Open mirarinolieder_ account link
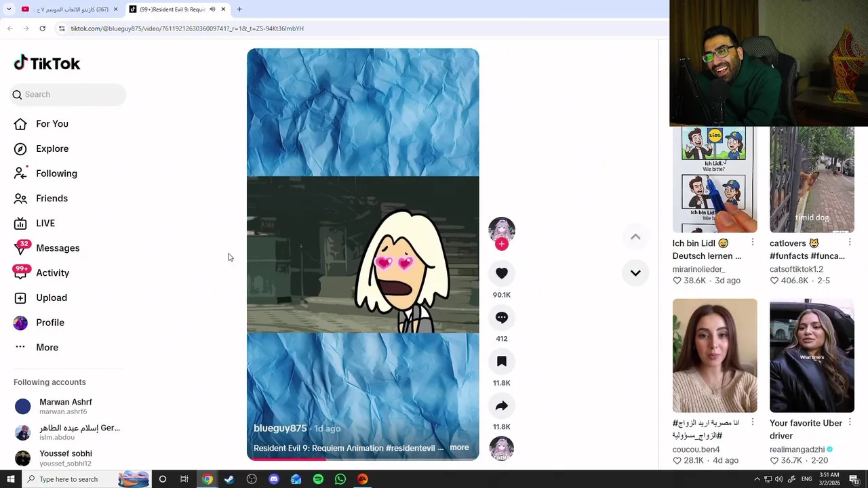 [x=698, y=269]
